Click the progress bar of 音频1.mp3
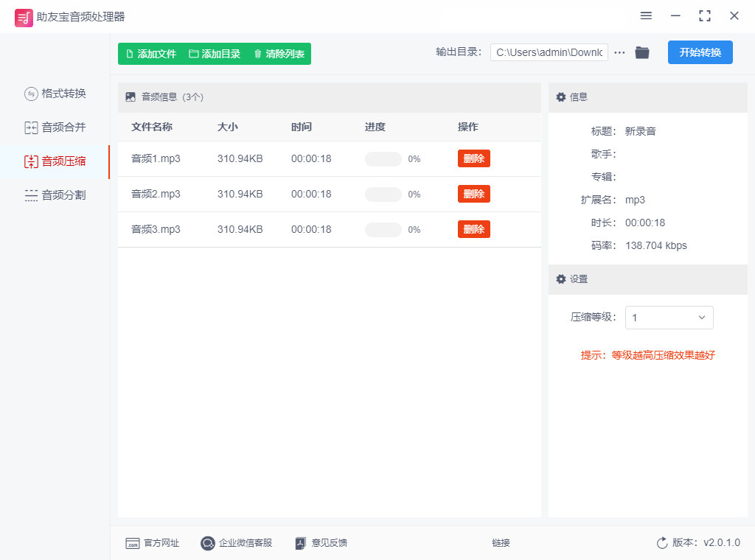755x560 pixels. [383, 158]
